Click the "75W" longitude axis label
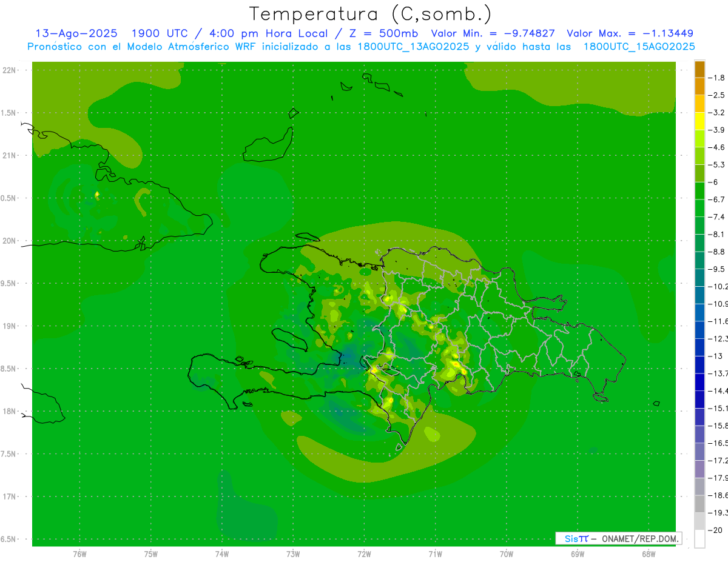The image size is (728, 562). pos(150,554)
